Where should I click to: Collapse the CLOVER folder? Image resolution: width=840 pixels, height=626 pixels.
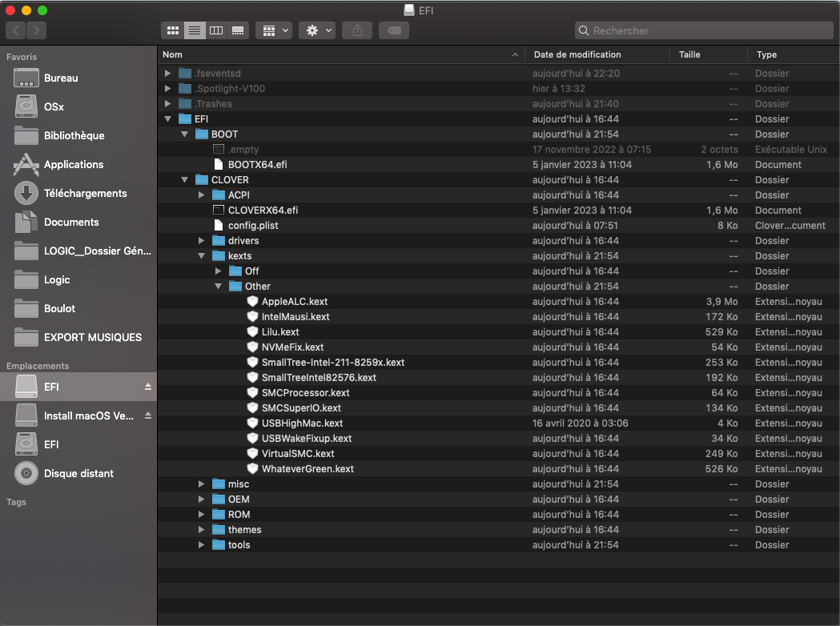[185, 180]
